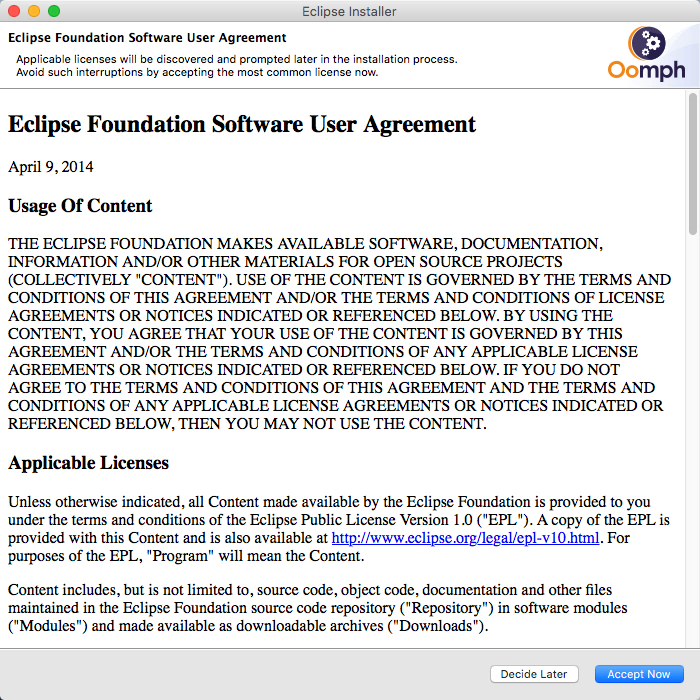Click the bold header title at top
Viewport: 700px width, 700px height.
tap(147, 38)
